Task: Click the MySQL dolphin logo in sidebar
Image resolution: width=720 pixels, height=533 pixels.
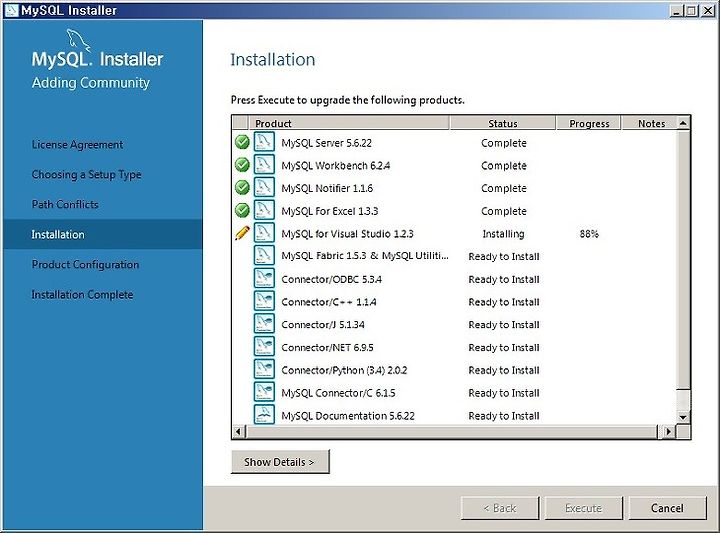Action: click(79, 39)
